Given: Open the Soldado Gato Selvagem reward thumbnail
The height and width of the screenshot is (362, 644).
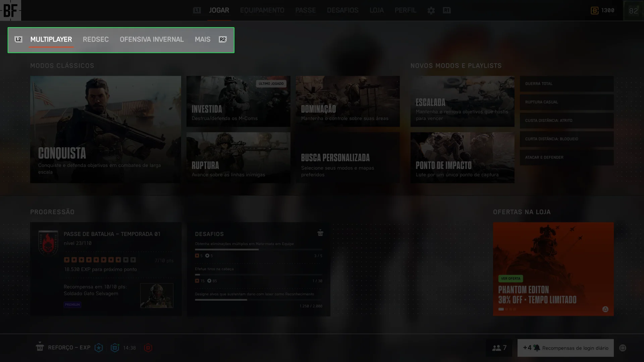Looking at the screenshot, I should (157, 296).
